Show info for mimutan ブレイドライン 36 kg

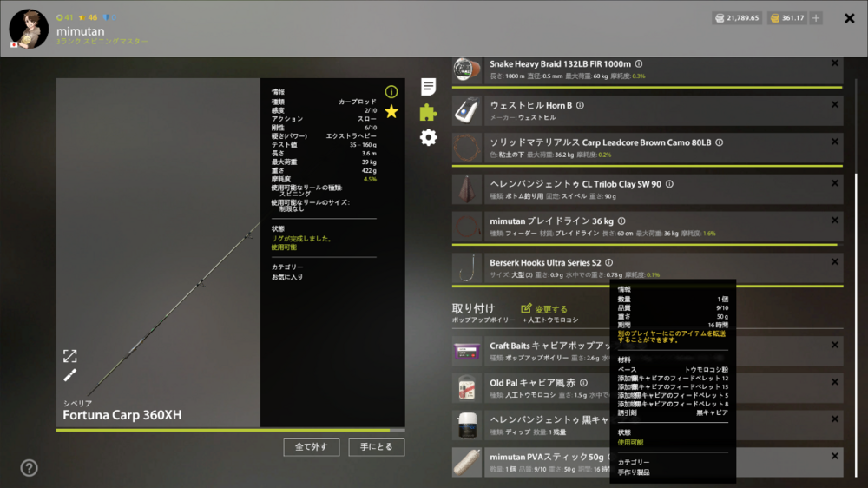pos(621,221)
